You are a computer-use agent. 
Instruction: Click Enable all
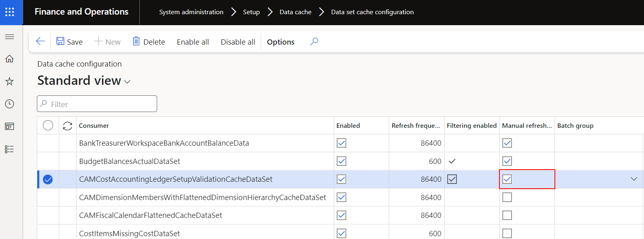193,42
